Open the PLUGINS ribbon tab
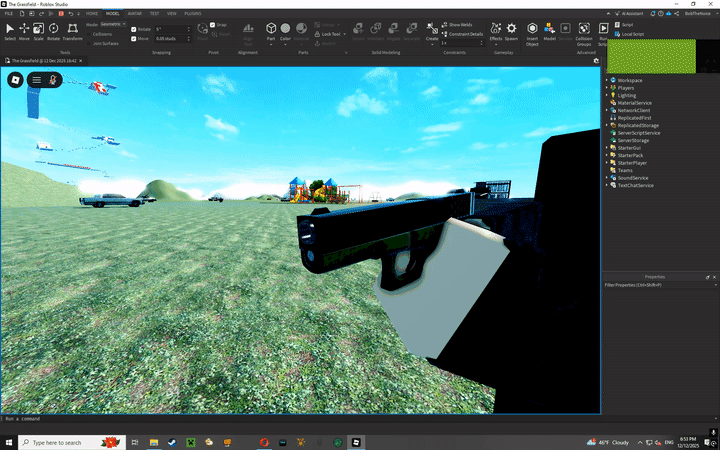The image size is (720, 450). tap(192, 14)
